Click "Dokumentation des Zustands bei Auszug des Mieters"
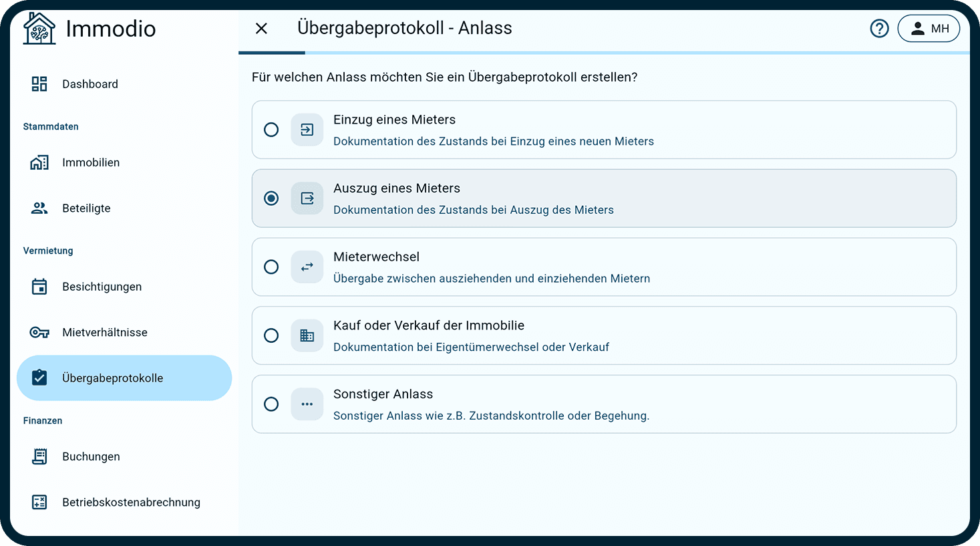This screenshot has width=980, height=546. point(474,210)
